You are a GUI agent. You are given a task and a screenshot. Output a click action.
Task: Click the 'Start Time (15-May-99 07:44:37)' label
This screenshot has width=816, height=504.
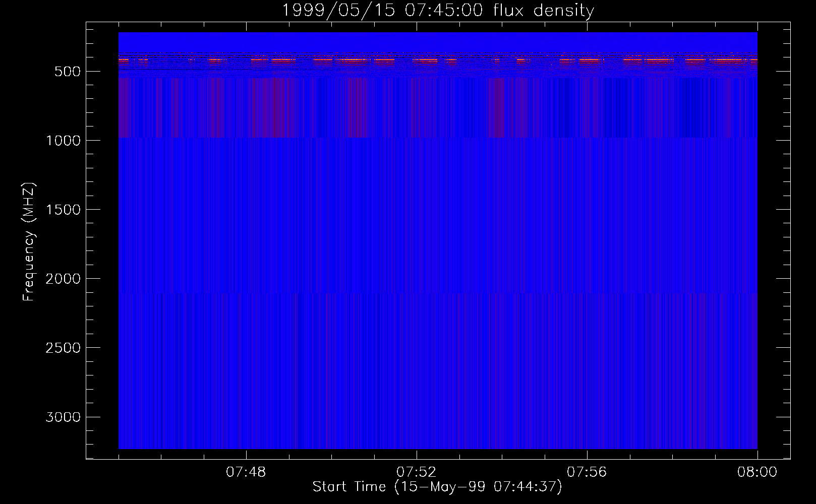(x=437, y=487)
